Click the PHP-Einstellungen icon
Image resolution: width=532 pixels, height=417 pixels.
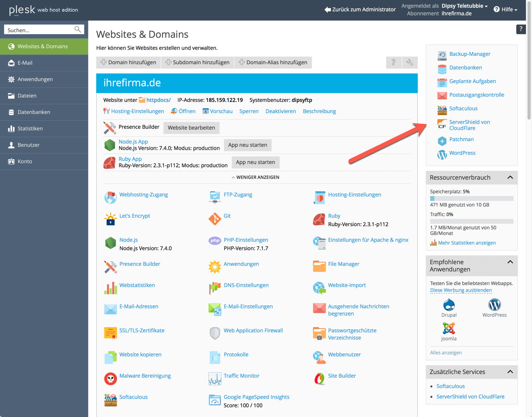pos(215,241)
